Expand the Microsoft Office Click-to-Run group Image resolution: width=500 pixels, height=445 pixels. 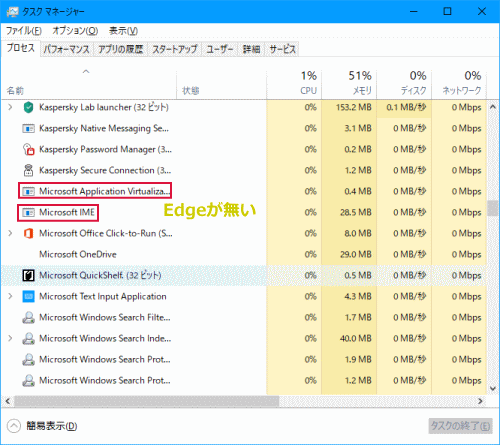[10, 233]
